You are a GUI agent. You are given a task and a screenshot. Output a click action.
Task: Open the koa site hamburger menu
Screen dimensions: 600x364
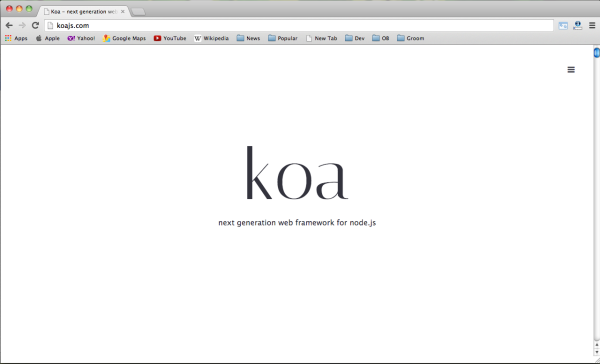[x=571, y=70]
